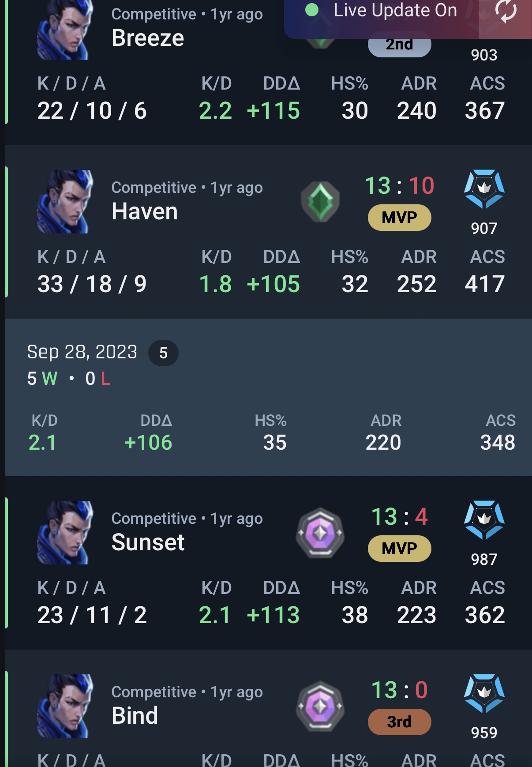Screen dimensions: 532x767
Task: Open the Haven match agent portrait
Action: point(65,202)
